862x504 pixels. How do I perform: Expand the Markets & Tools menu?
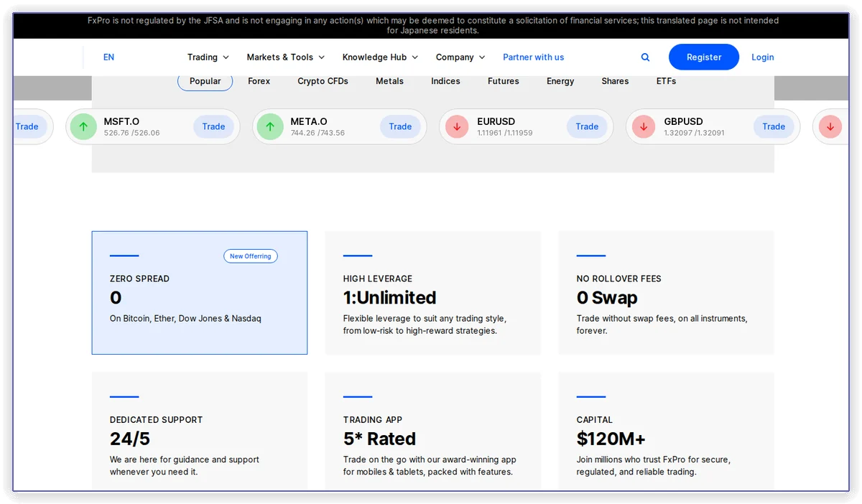coord(286,57)
